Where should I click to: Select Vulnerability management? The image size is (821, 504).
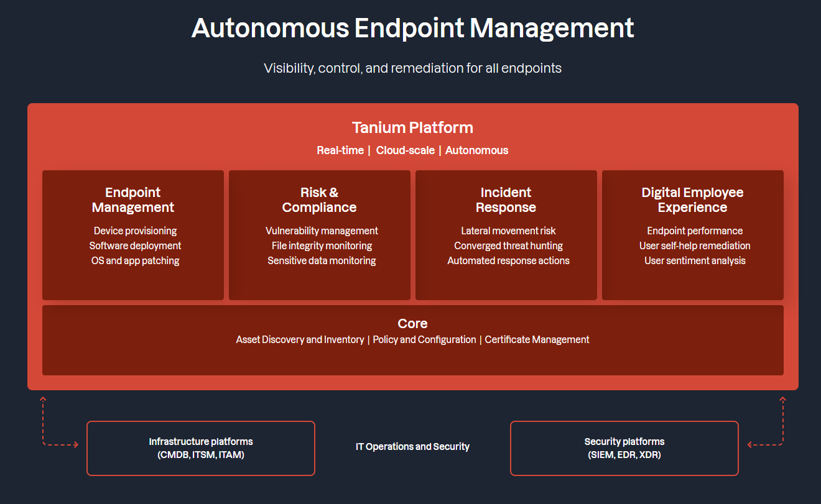point(322,231)
